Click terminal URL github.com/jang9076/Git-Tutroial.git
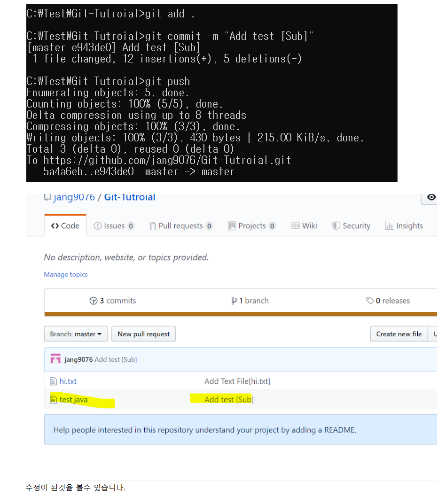The height and width of the screenshot is (504, 437). 167,160
